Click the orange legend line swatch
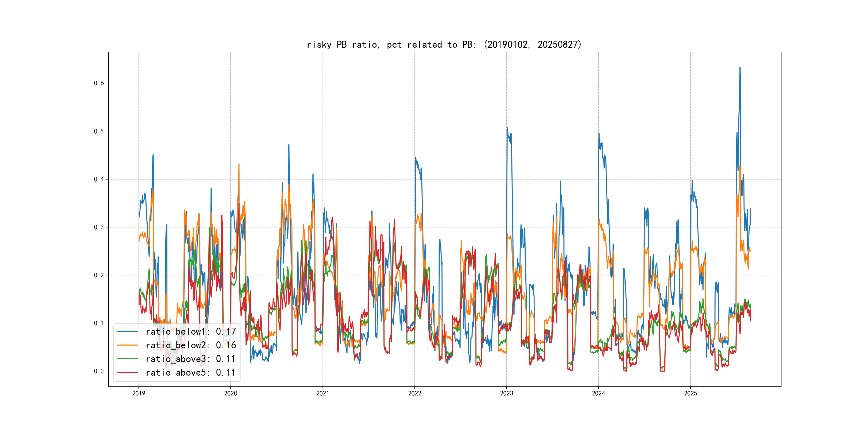Viewport: 868px width, 434px height. point(127,345)
